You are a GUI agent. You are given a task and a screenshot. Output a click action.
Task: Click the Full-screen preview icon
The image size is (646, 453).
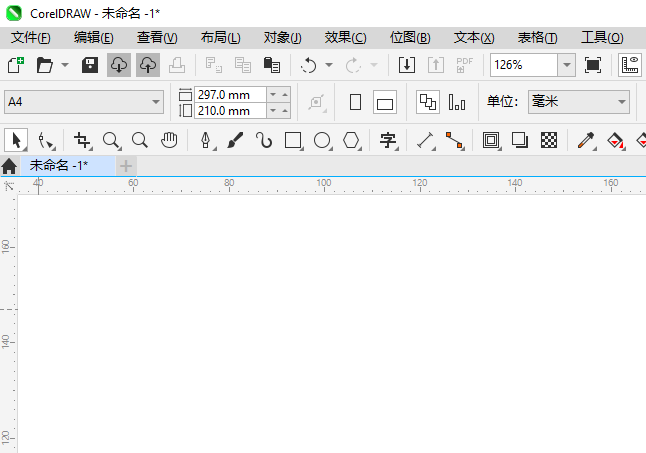click(592, 65)
